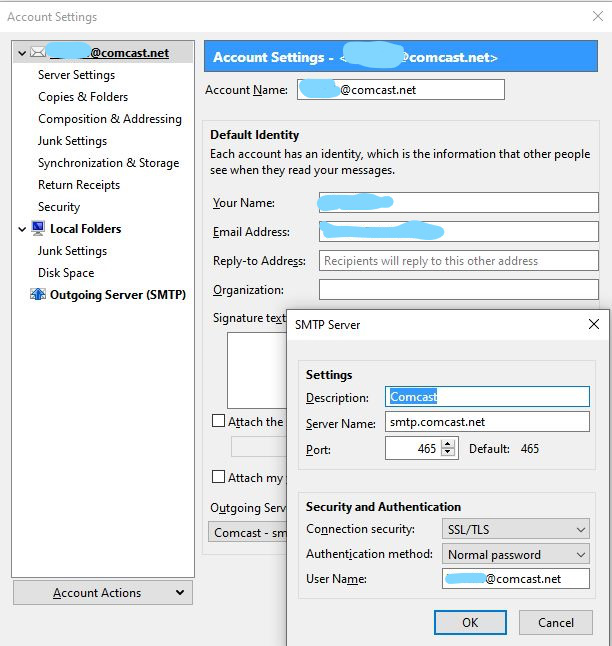Collapse the Local Folders tree
Screen dimensions: 612x646
pyautogui.click(x=22, y=229)
